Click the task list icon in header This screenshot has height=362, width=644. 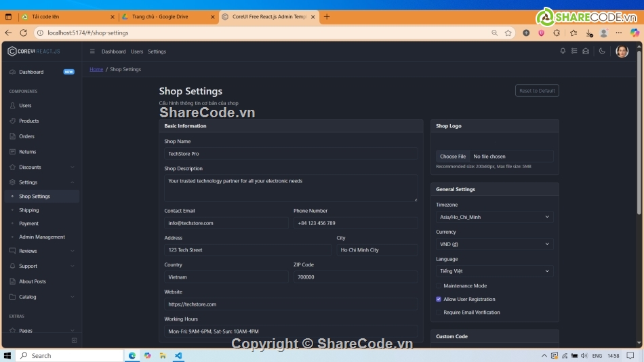point(574,52)
